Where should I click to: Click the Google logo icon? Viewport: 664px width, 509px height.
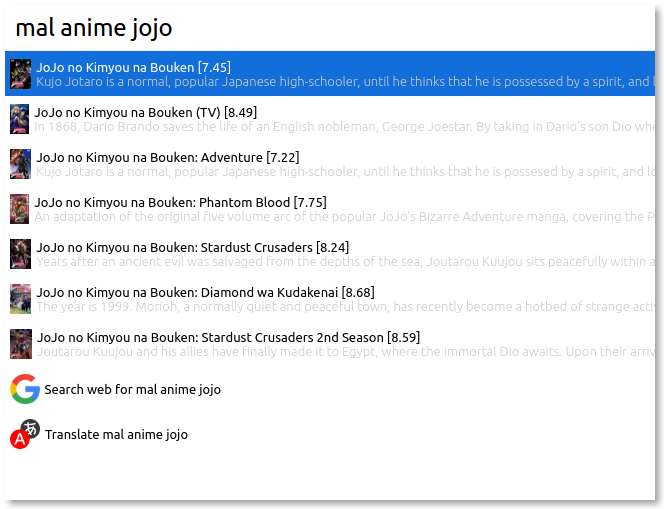point(25,389)
